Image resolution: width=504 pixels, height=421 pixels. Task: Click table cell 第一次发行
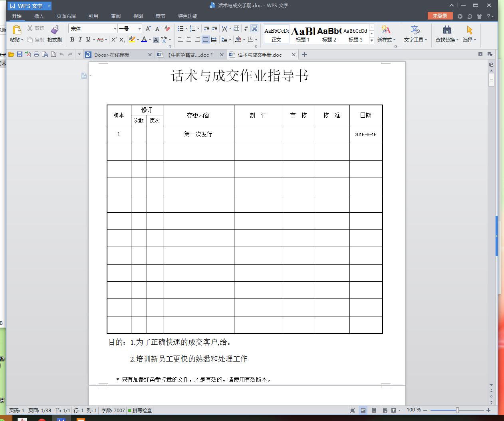click(x=198, y=134)
